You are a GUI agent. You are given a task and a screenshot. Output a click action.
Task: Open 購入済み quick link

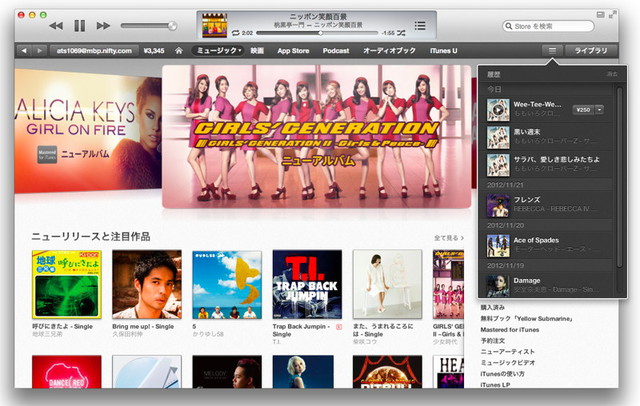[493, 307]
